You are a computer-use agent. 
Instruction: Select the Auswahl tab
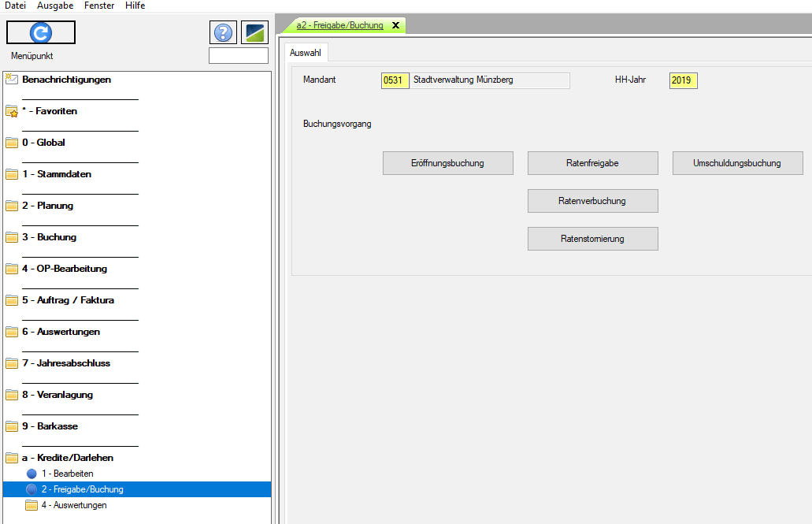[x=306, y=53]
